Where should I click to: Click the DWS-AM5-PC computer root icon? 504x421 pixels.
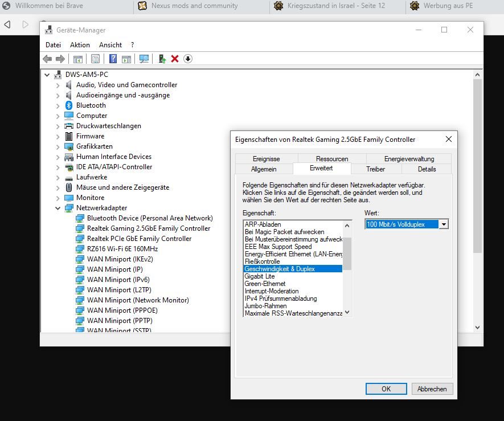click(x=58, y=74)
